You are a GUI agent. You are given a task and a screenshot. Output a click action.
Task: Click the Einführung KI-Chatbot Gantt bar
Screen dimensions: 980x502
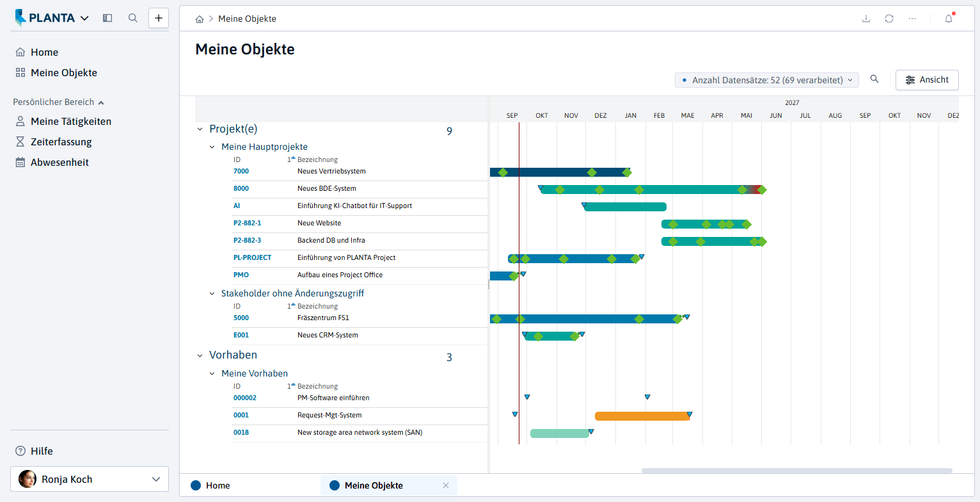pos(625,207)
